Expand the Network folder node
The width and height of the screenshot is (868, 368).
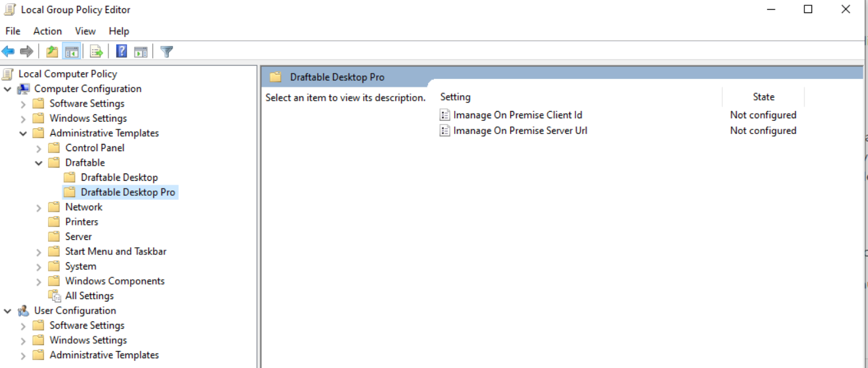(39, 207)
